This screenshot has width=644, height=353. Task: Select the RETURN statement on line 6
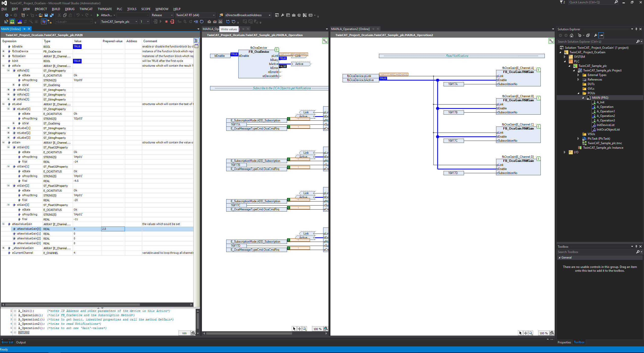[24, 333]
